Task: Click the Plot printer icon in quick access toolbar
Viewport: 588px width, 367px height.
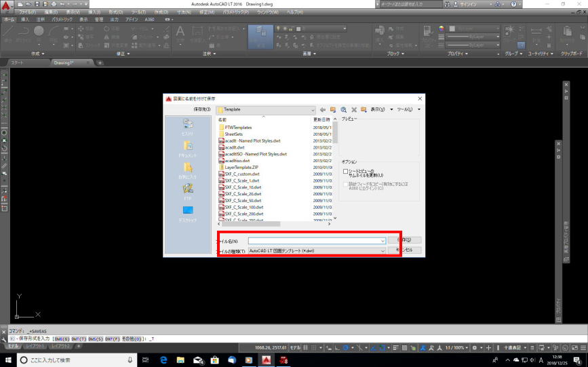Action: 54,4
